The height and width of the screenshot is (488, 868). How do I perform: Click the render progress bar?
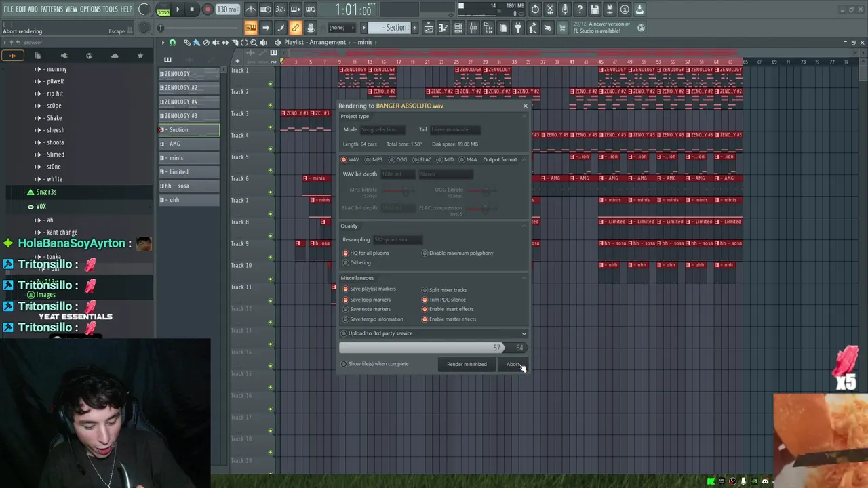tap(433, 348)
